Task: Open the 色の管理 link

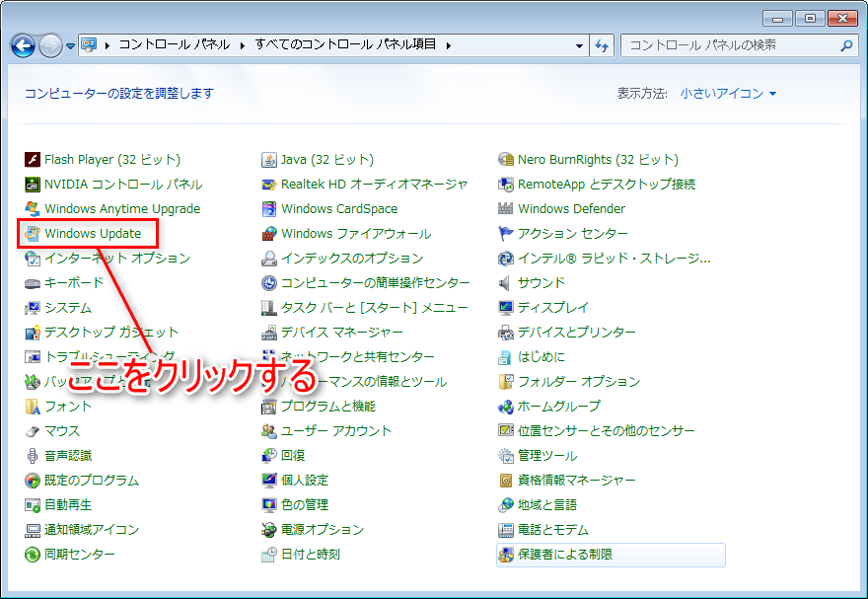Action: pos(305,505)
